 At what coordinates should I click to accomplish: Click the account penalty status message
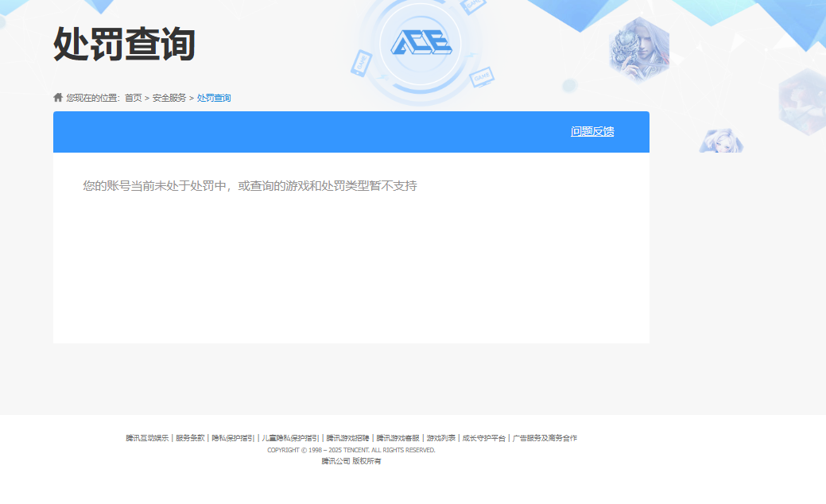point(250,186)
